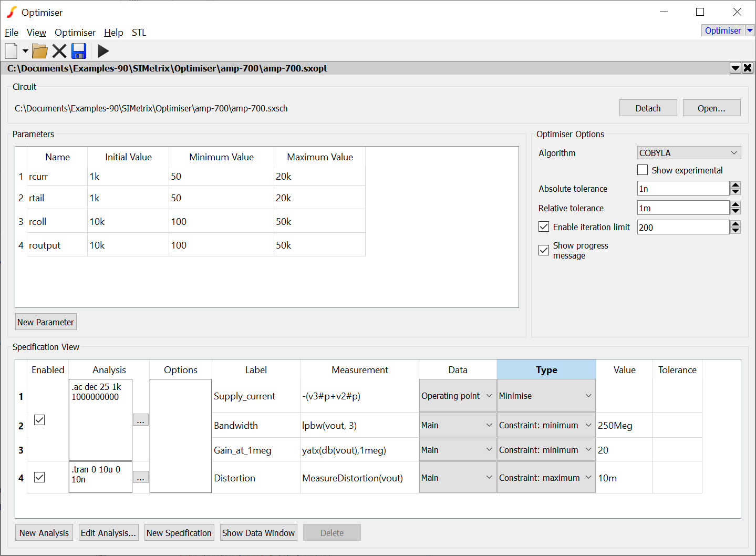Save using the blue floppy disk icon
The height and width of the screenshot is (556, 756).
point(79,51)
